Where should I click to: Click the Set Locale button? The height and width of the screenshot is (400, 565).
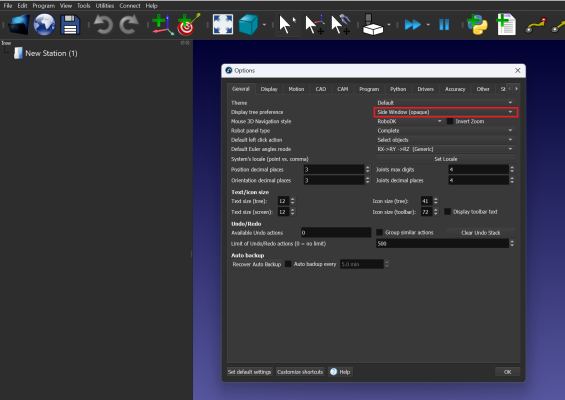pyautogui.click(x=445, y=159)
